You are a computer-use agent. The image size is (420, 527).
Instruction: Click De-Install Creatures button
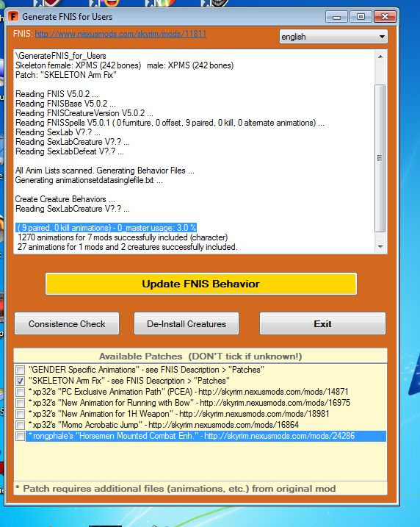click(187, 323)
